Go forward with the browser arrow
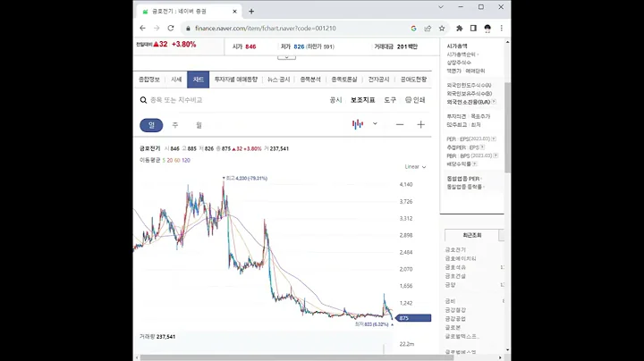644x361 pixels. point(157,29)
